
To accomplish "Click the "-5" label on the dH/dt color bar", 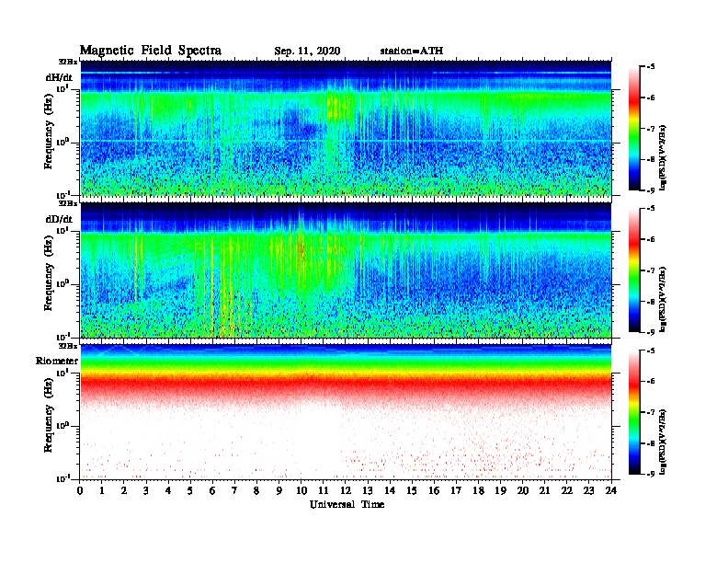I will click(x=650, y=66).
